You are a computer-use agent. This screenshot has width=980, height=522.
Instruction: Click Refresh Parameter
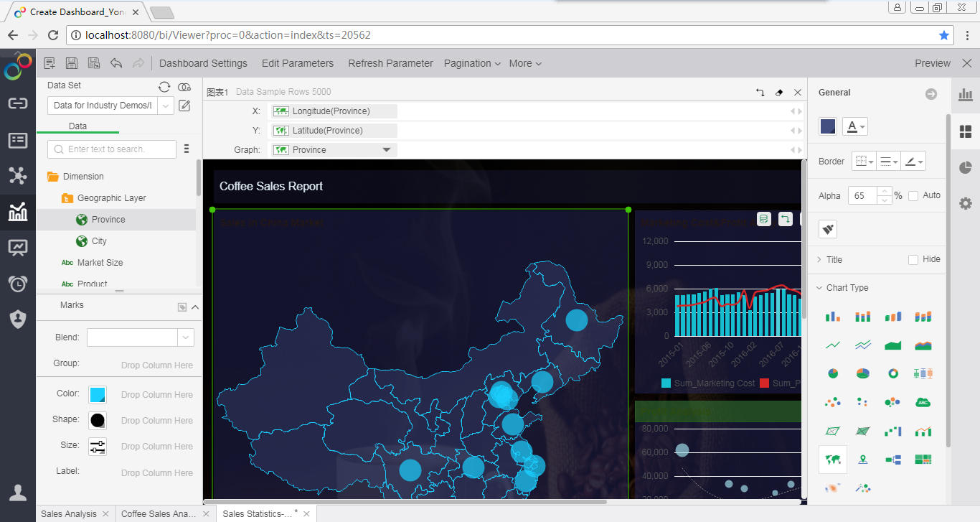(x=391, y=63)
